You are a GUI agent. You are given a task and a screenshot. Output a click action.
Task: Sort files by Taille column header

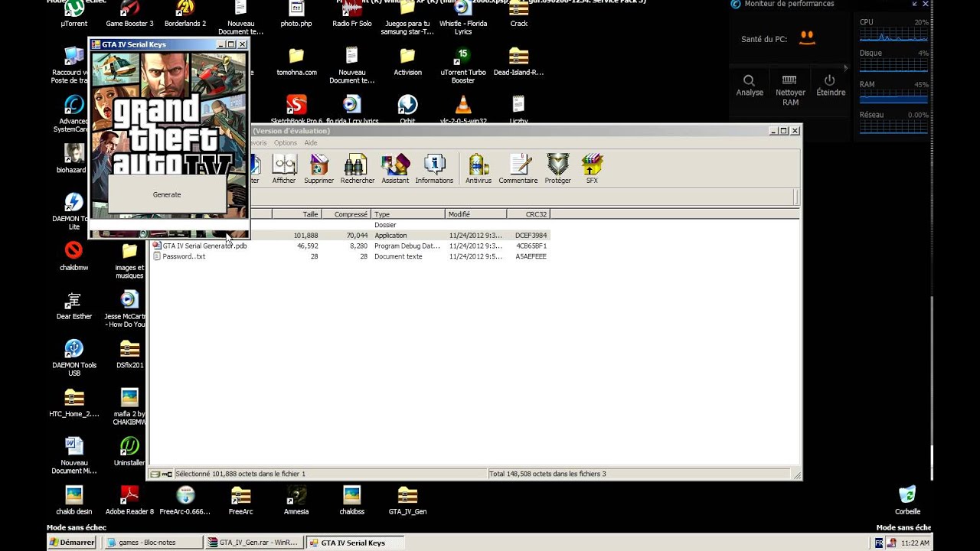(x=296, y=214)
